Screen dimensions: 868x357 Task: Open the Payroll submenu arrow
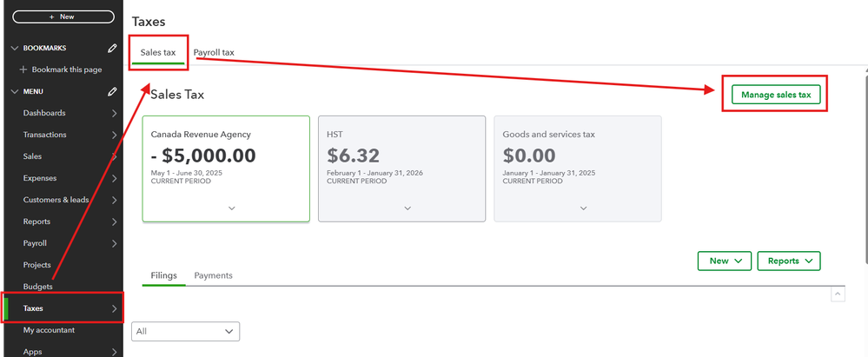tap(115, 243)
